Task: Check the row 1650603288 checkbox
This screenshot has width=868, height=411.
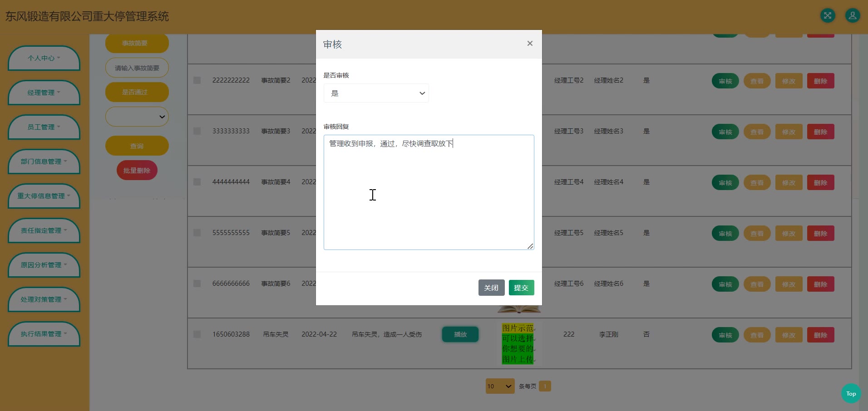Action: pos(197,334)
